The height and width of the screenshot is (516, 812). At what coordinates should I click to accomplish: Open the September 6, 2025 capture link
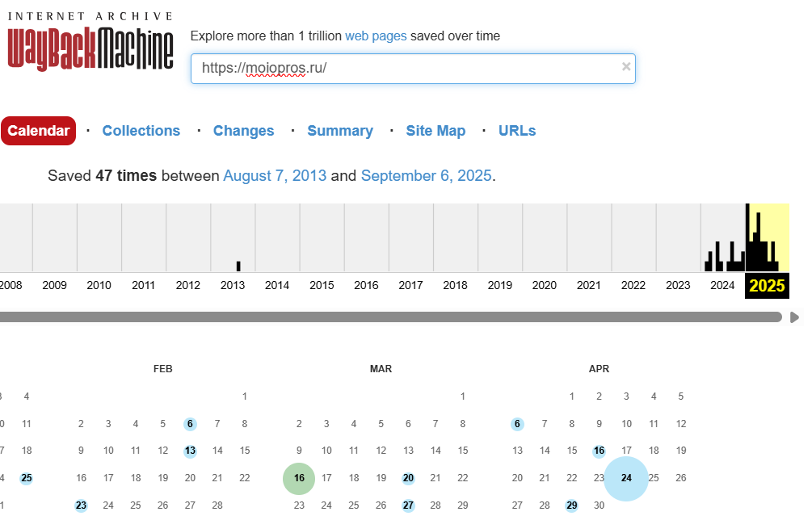tap(426, 175)
